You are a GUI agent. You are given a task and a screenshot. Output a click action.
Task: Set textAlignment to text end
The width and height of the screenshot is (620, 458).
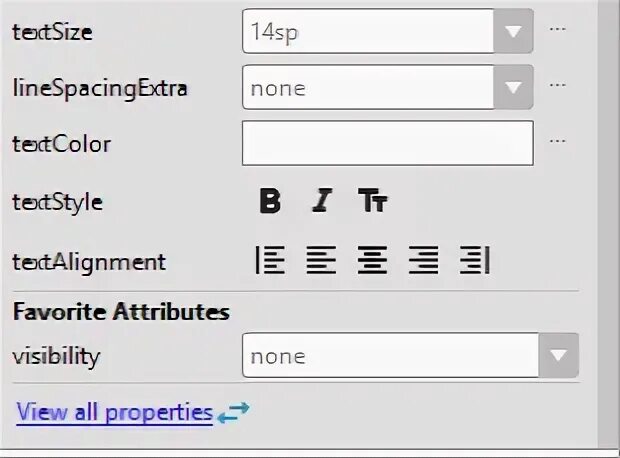[424, 261]
